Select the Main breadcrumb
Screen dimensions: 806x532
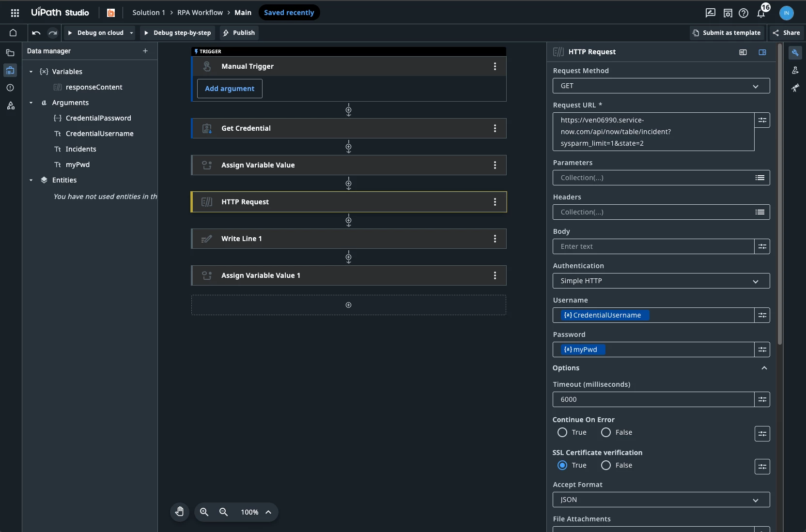pyautogui.click(x=243, y=13)
